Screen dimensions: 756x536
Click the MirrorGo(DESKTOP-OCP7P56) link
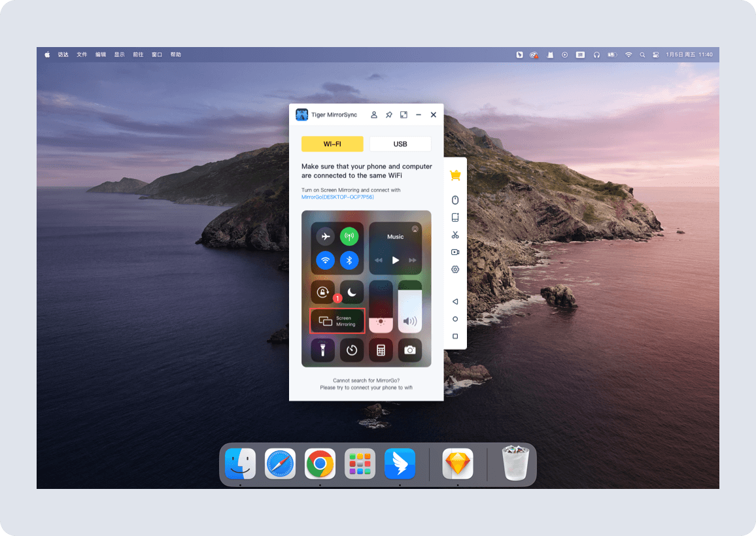tap(337, 197)
